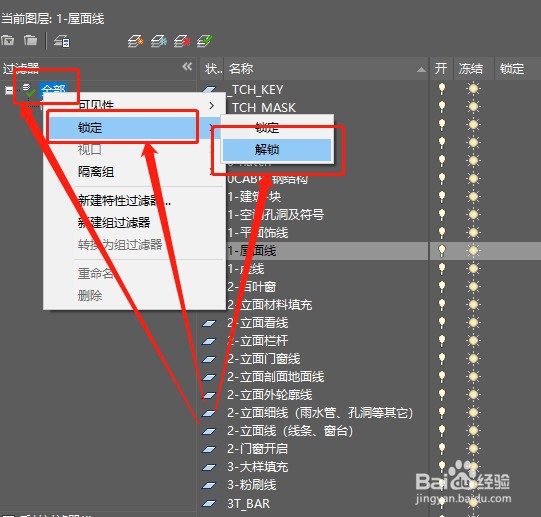Screen dimensions: 541x517
Task: Toggle the freeze sun icon for _TCH_KEY
Action: (473, 89)
